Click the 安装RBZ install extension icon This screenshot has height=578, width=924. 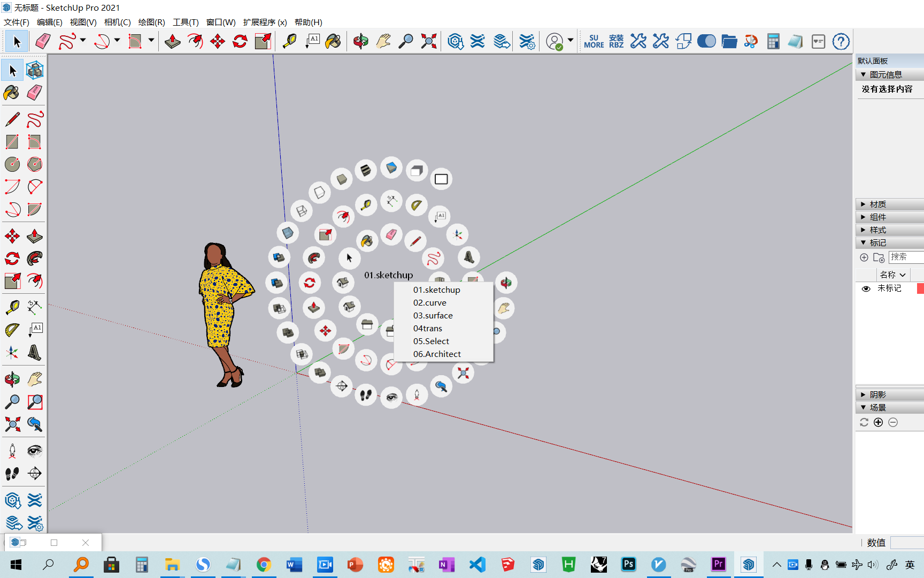point(616,41)
